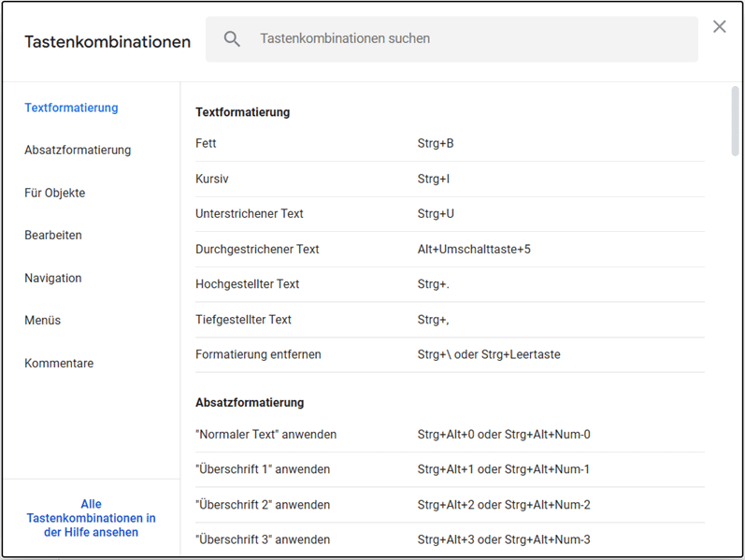Screen dimensions: 745x560
Task: Click the Fett shortcut row label
Action: click(x=206, y=144)
